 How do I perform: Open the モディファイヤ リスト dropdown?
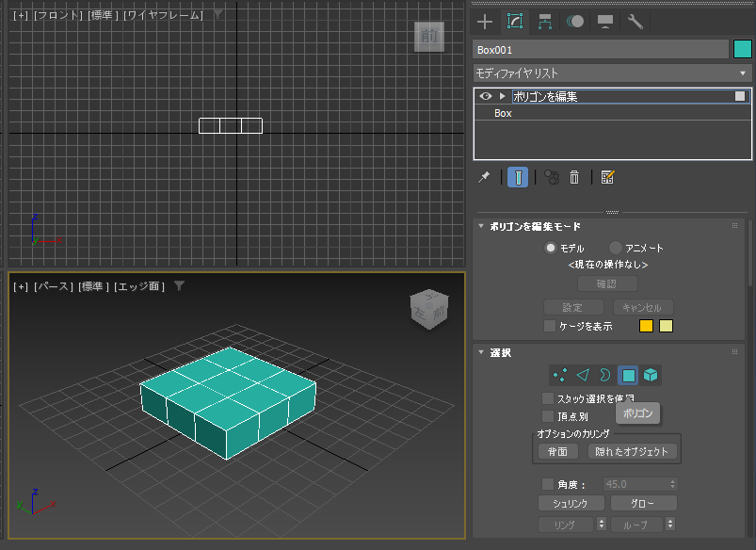612,73
